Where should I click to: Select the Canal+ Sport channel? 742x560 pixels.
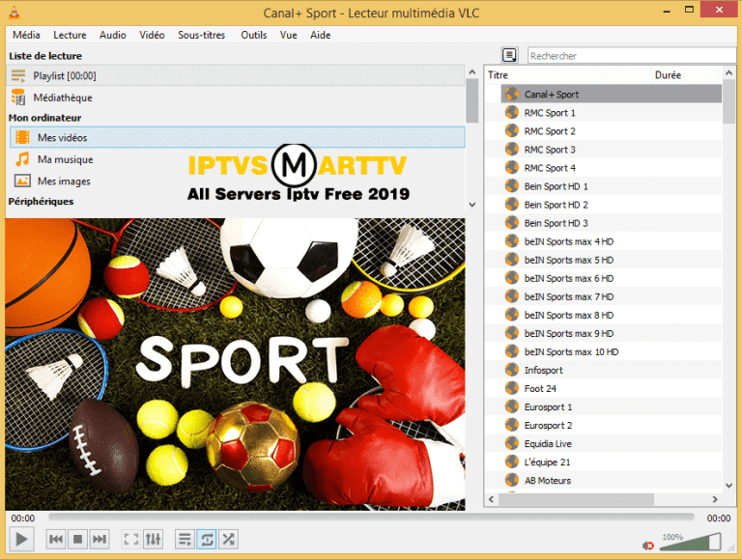coord(611,94)
